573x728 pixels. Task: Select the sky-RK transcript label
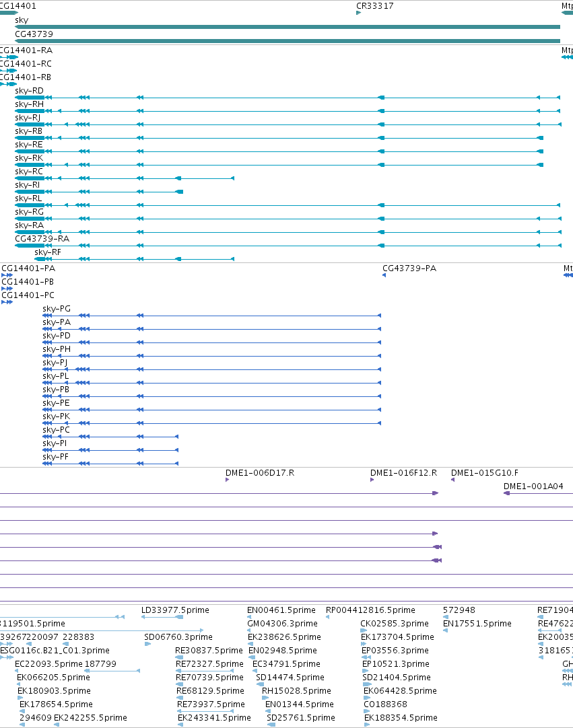[29, 158]
